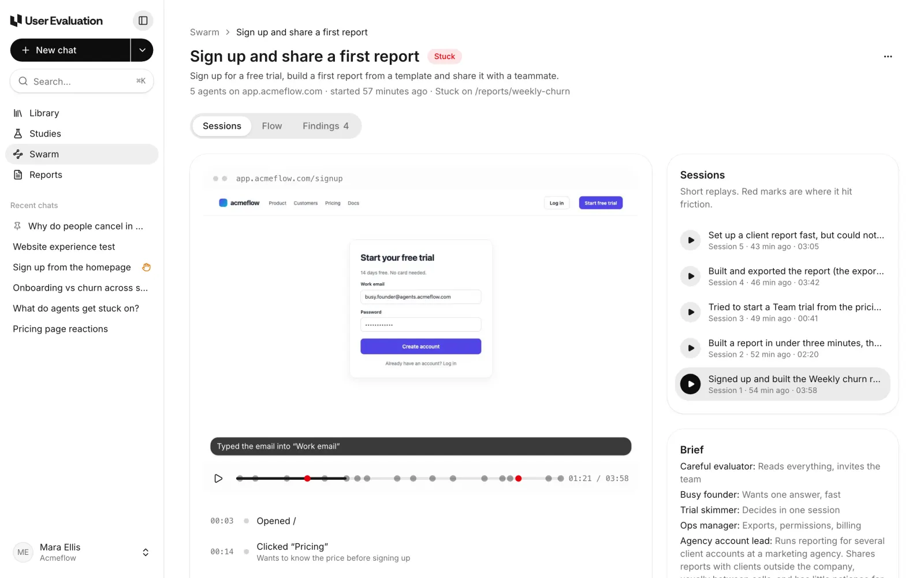Viewport: 924px width, 578px height.
Task: Open chat 'Website experience test'
Action: (64, 247)
